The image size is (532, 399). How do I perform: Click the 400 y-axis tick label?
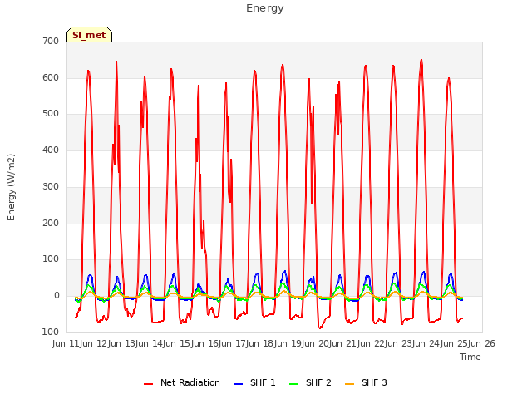(51, 150)
